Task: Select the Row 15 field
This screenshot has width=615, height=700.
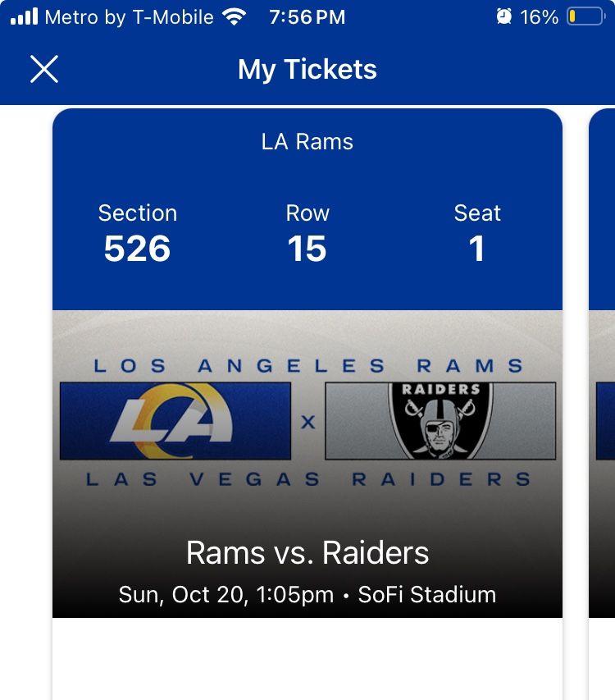Action: 307,232
